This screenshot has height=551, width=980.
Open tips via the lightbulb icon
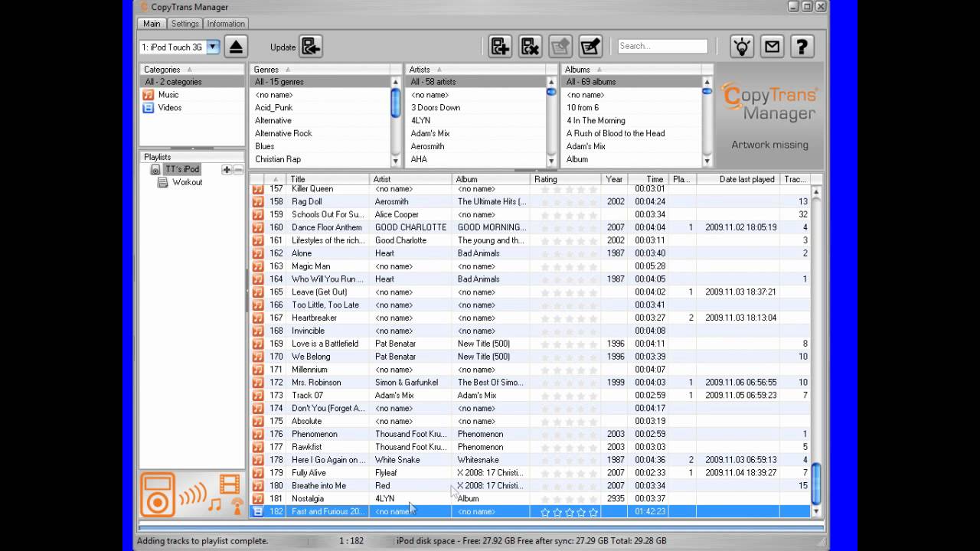pos(741,47)
